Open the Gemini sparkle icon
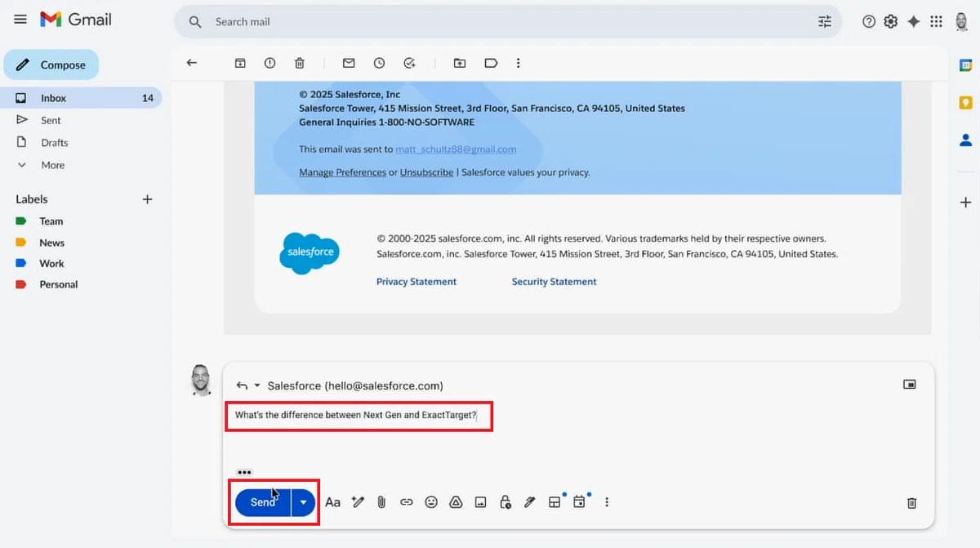Image resolution: width=980 pixels, height=548 pixels. click(914, 22)
